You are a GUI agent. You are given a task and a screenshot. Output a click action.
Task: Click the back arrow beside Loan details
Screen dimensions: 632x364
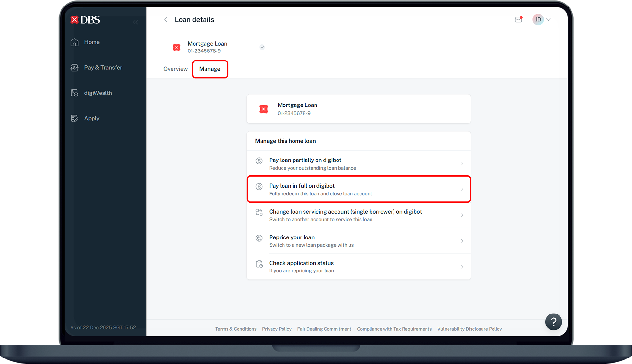tap(166, 19)
